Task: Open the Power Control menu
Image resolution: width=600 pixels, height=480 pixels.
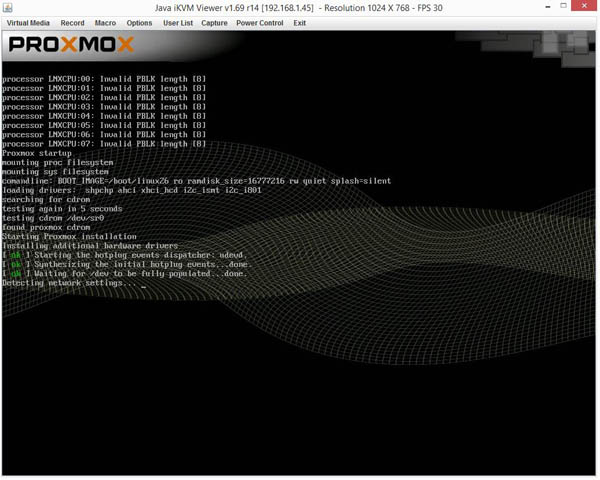Action: 260,23
